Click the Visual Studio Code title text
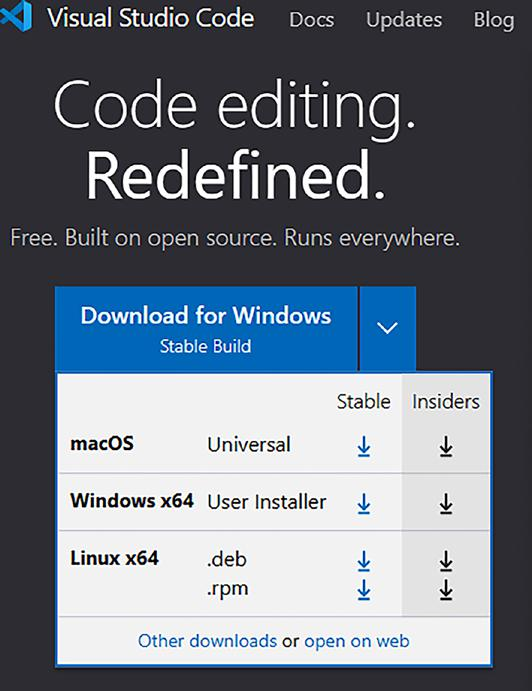This screenshot has width=532, height=691. [151, 18]
